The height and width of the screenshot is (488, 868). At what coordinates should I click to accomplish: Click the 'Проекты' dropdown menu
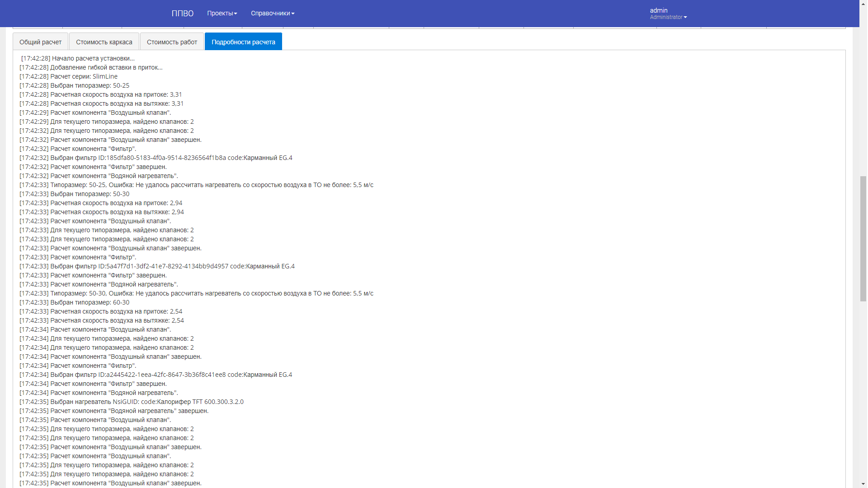221,13
